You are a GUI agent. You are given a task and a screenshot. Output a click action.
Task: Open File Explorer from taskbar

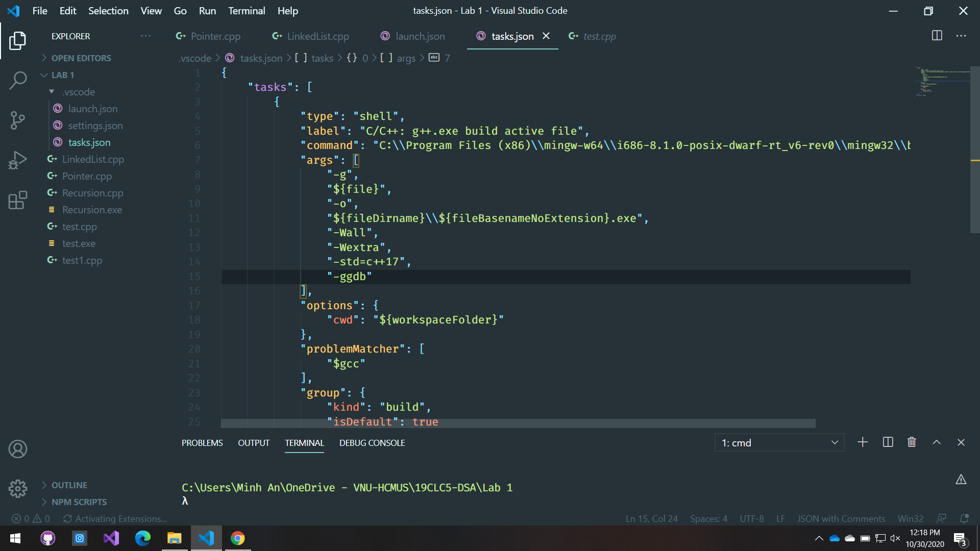pyautogui.click(x=175, y=538)
